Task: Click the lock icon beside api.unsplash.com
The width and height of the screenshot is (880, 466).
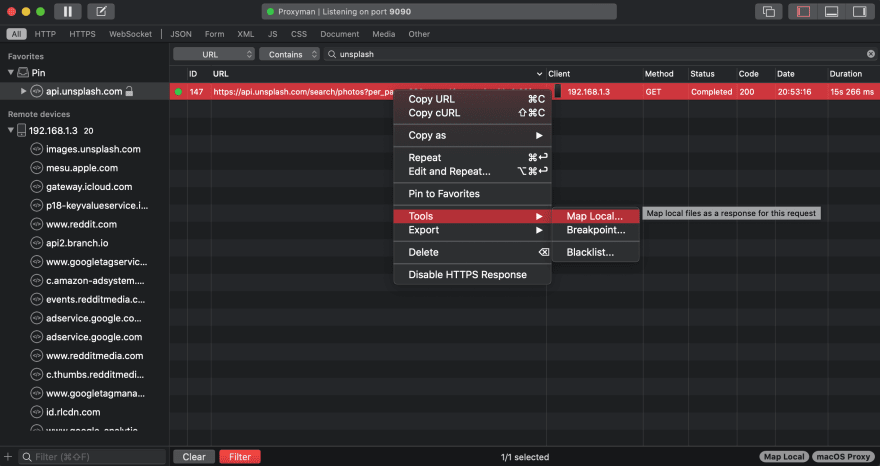Action: coord(129,91)
